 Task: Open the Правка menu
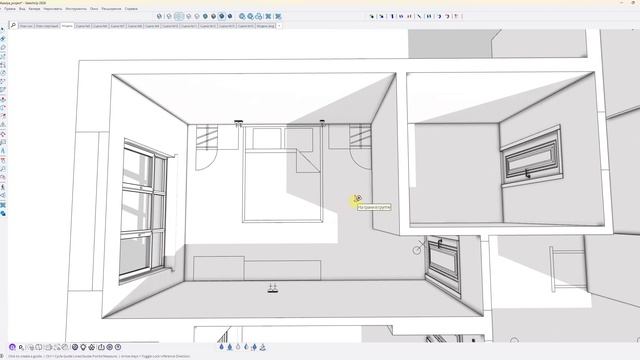(10, 9)
